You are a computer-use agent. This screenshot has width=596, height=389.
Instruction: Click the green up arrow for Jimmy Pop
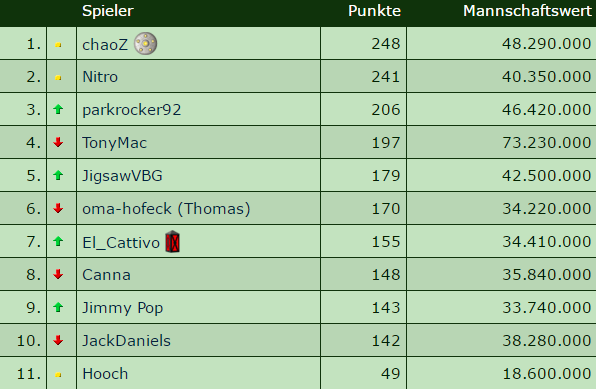[58, 307]
